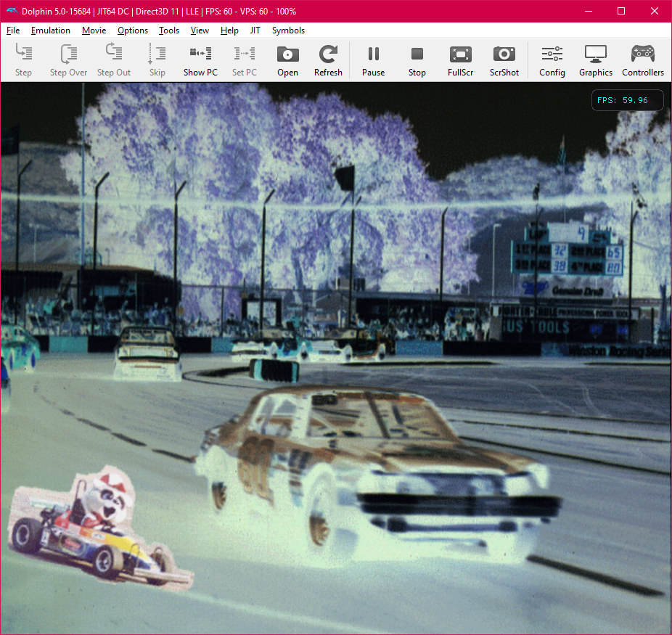Open the Movie menu
This screenshot has width=672, height=635.
(94, 30)
